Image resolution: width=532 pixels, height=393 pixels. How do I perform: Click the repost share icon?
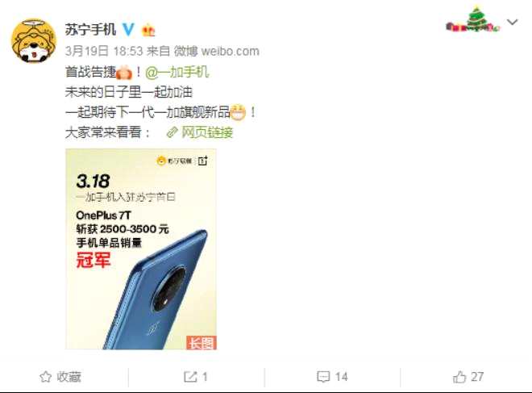coord(190,377)
